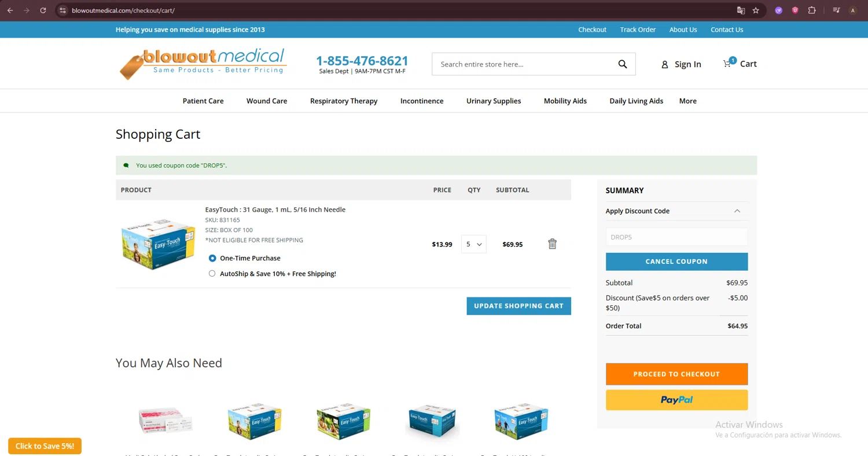
Task: Open Wound Care menu
Action: click(x=267, y=101)
